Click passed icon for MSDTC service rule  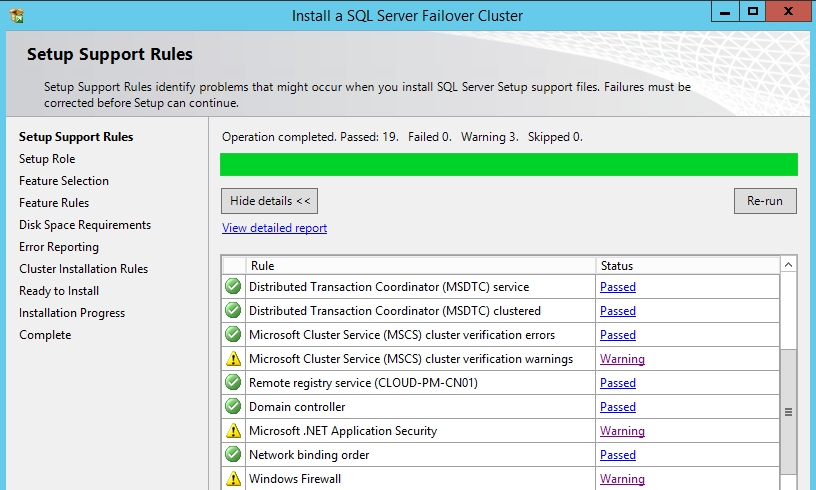pos(233,286)
